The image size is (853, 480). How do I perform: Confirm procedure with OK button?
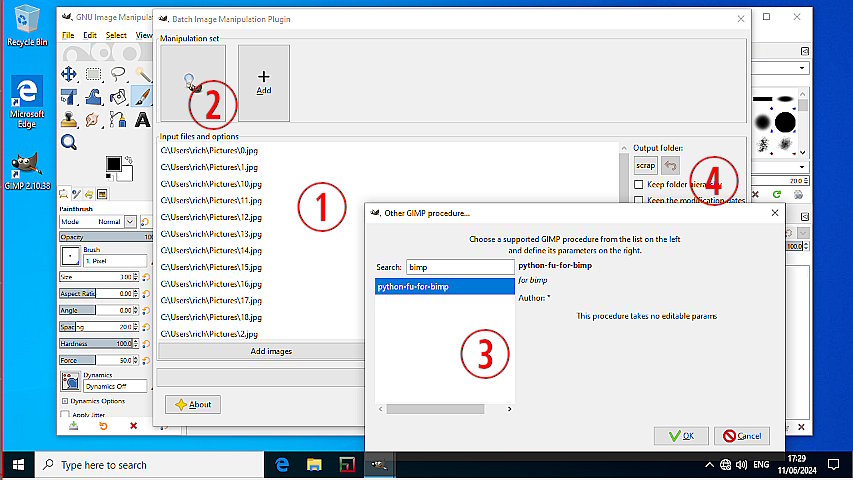point(681,436)
